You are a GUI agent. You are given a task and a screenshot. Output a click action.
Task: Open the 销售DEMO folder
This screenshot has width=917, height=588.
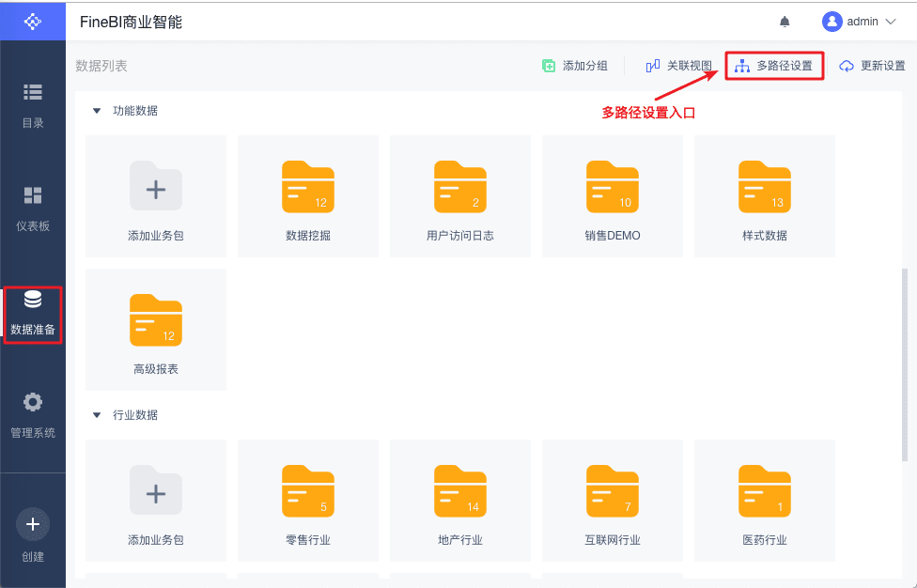coord(613,196)
